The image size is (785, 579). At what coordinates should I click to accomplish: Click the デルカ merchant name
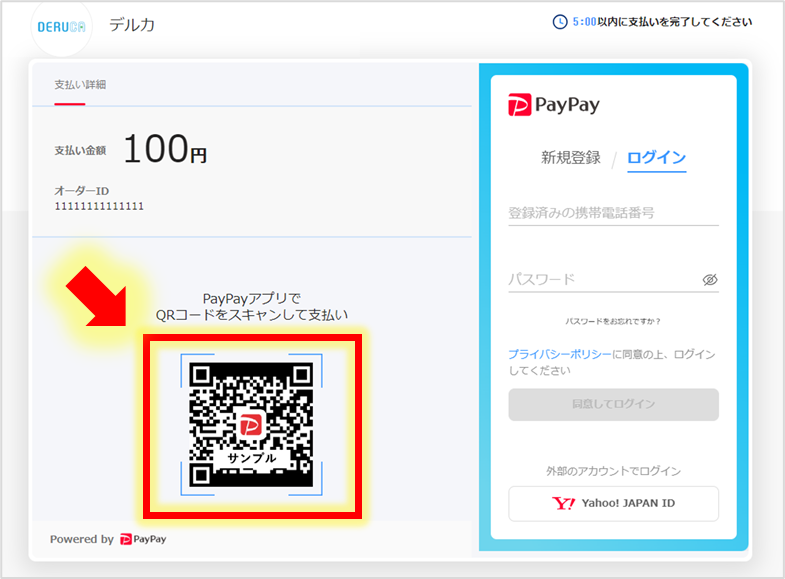click(x=132, y=25)
